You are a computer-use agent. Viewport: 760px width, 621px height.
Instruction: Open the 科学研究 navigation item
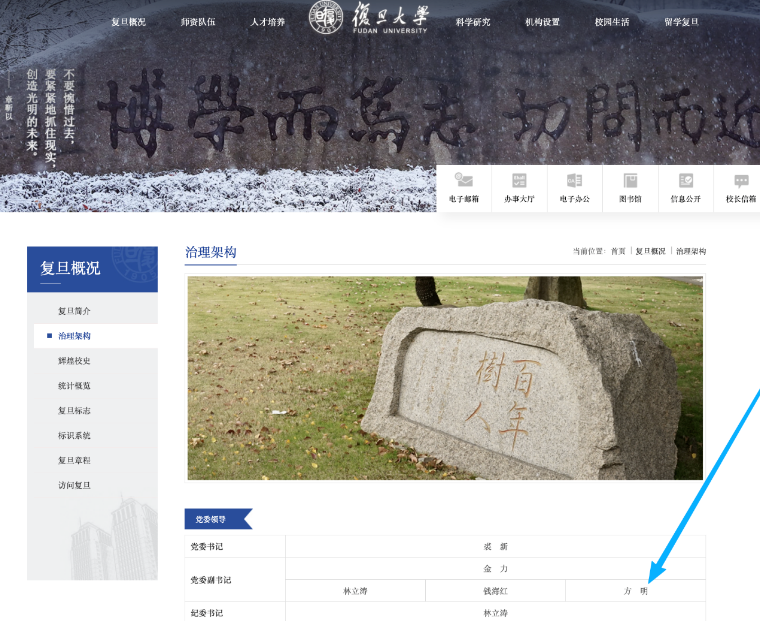473,22
